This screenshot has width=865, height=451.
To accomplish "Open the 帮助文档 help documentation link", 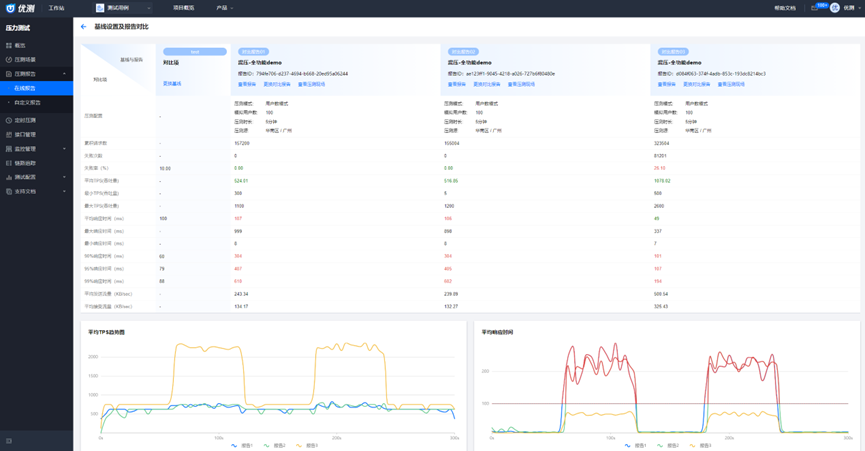I will 784,8.
